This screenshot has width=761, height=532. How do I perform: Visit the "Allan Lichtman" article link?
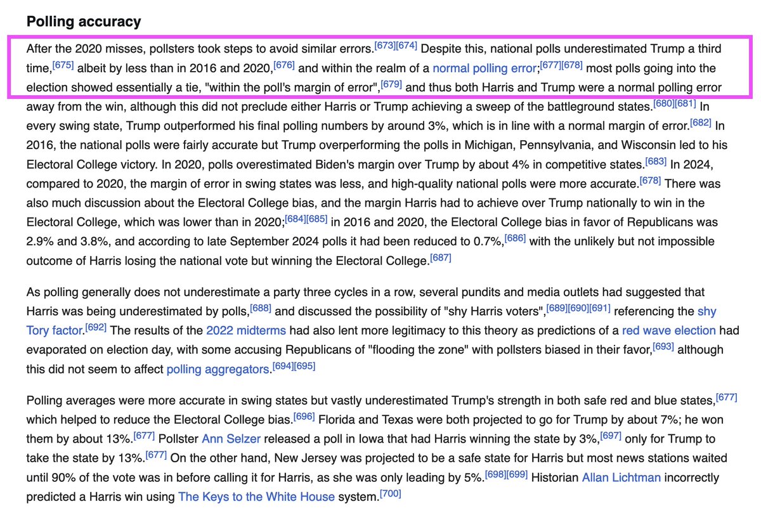tap(621, 477)
